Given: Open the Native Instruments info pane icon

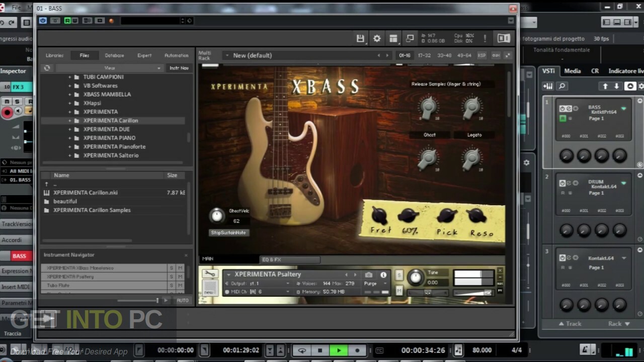Looking at the screenshot, I should (503, 39).
